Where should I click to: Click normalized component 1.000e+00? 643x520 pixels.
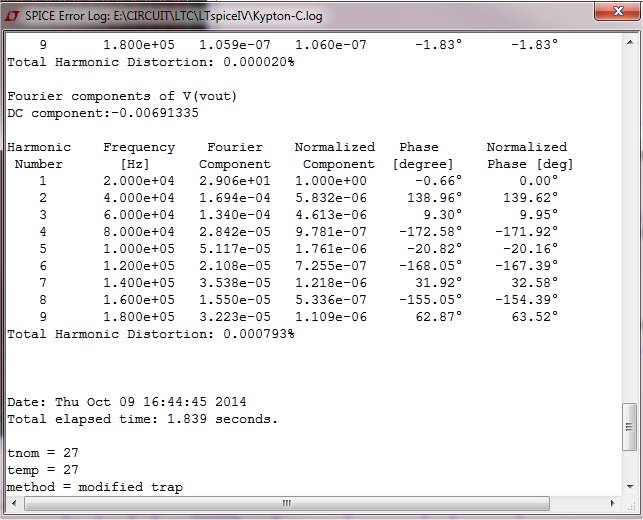pyautogui.click(x=331, y=181)
